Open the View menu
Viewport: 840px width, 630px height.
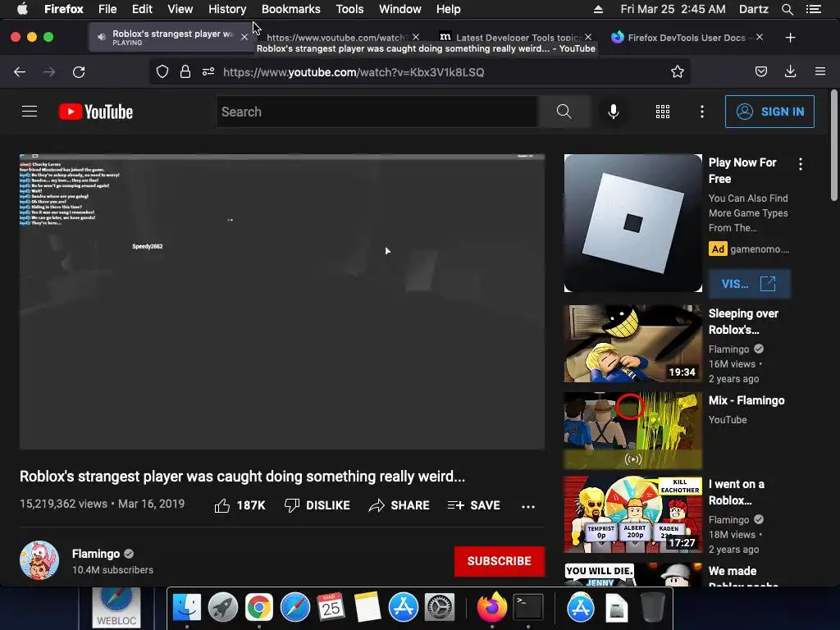coord(180,9)
